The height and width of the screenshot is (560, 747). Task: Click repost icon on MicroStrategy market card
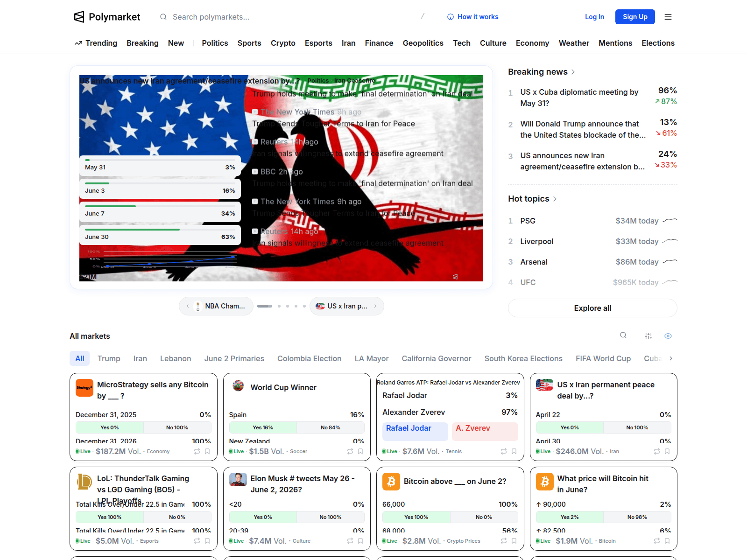point(197,451)
